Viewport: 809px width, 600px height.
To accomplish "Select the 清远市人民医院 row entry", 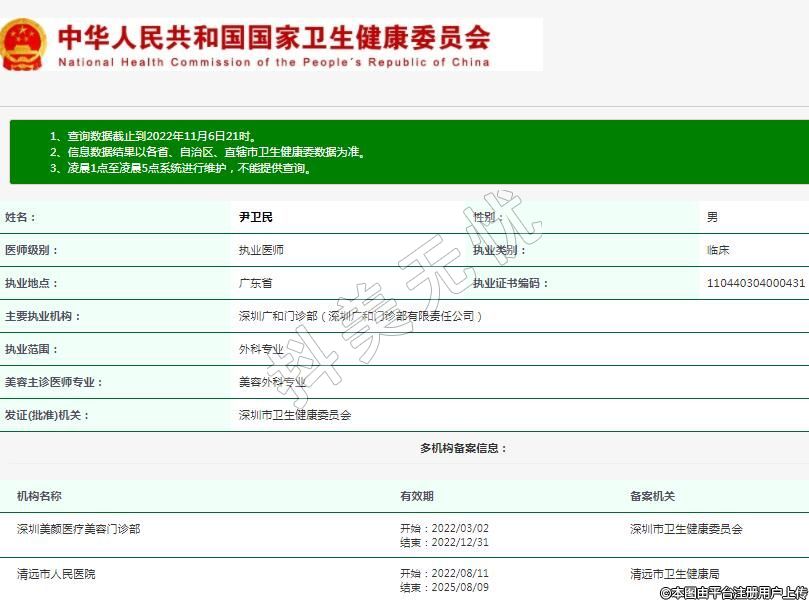I will point(56,574).
